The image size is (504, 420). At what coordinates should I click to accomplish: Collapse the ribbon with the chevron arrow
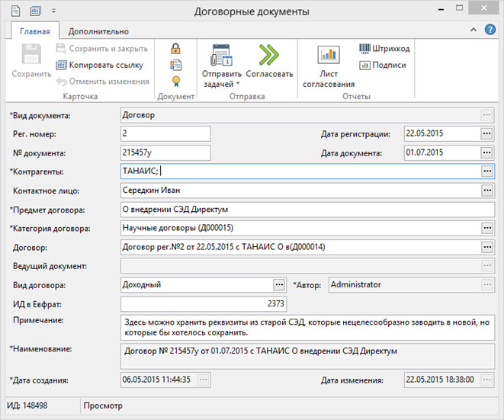474,31
